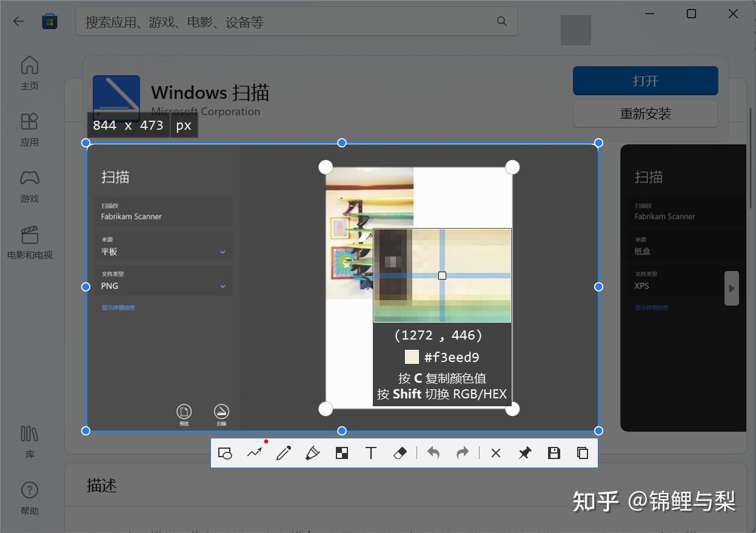Expand the 文件类型 PNG dropdown
The image size is (756, 533).
(x=164, y=281)
